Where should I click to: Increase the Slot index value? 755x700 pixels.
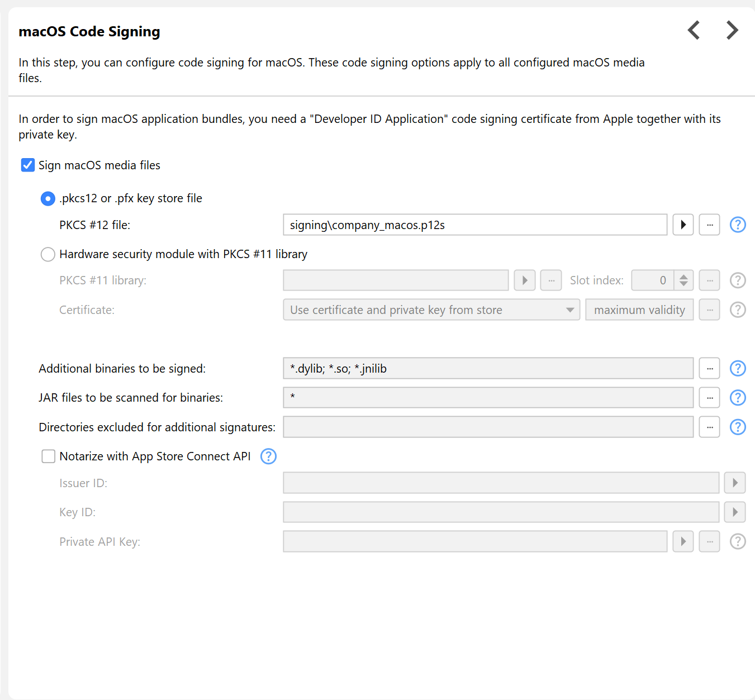point(683,277)
